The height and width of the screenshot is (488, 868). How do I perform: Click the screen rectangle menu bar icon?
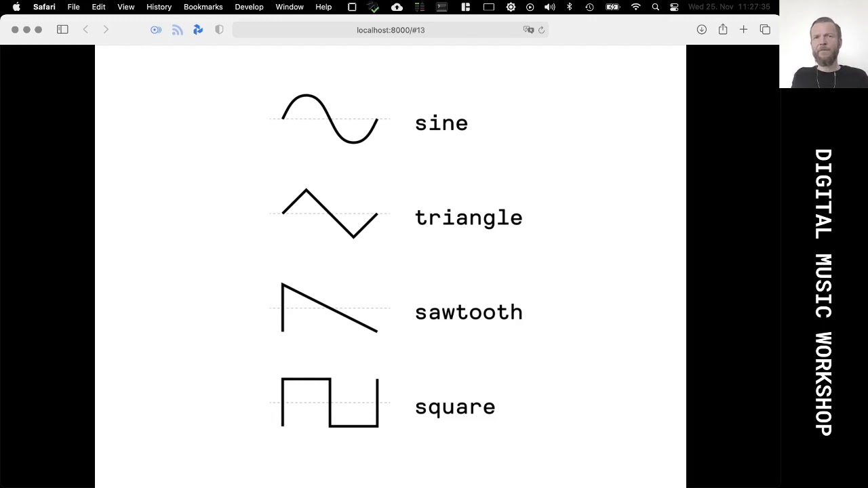tap(488, 7)
